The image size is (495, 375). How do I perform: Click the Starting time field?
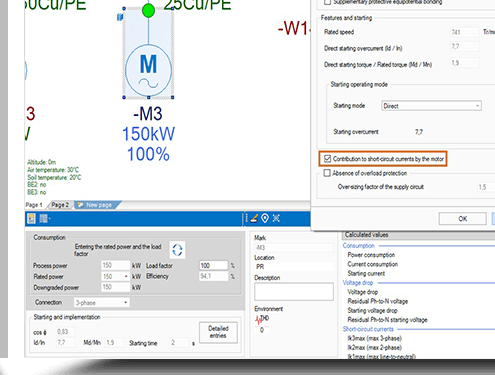pyautogui.click(x=179, y=342)
